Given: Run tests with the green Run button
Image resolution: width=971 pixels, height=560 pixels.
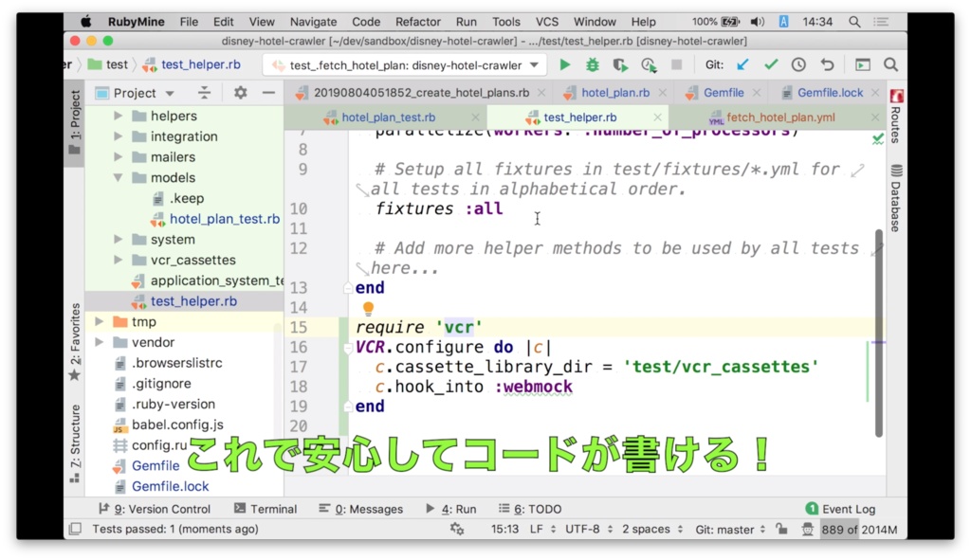Looking at the screenshot, I should point(564,64).
